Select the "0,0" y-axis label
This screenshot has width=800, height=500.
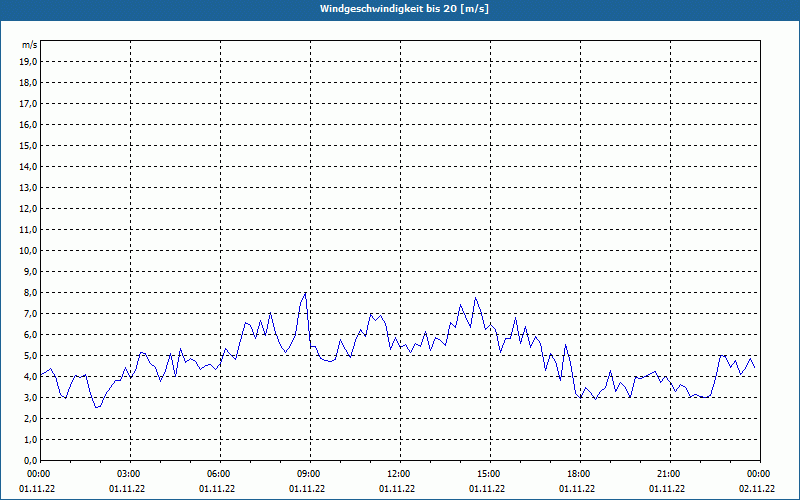31,460
